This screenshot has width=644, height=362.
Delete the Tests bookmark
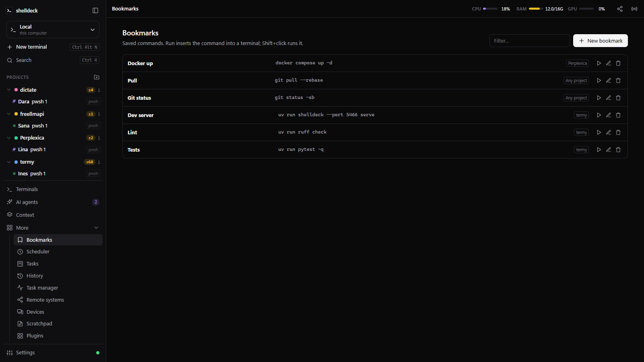[618, 150]
